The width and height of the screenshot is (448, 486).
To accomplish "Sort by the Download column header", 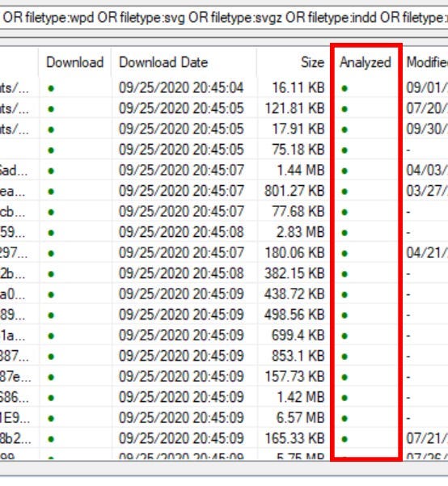I will [x=74, y=62].
